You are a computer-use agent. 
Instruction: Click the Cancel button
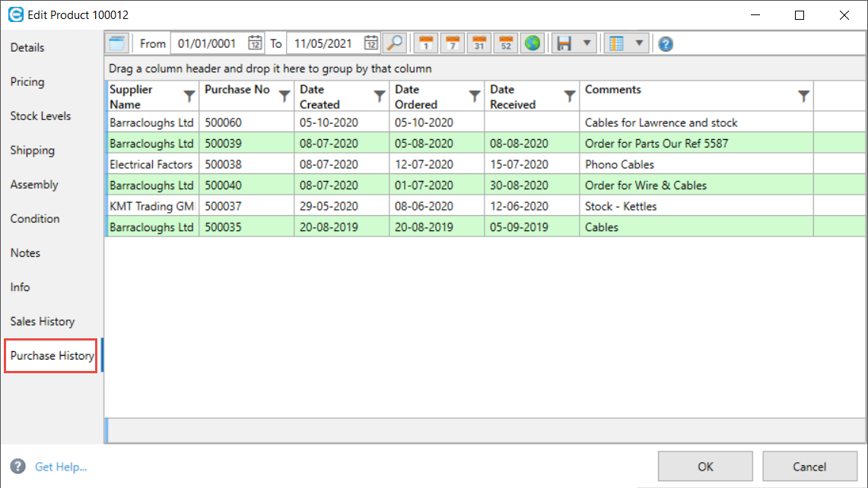point(809,467)
